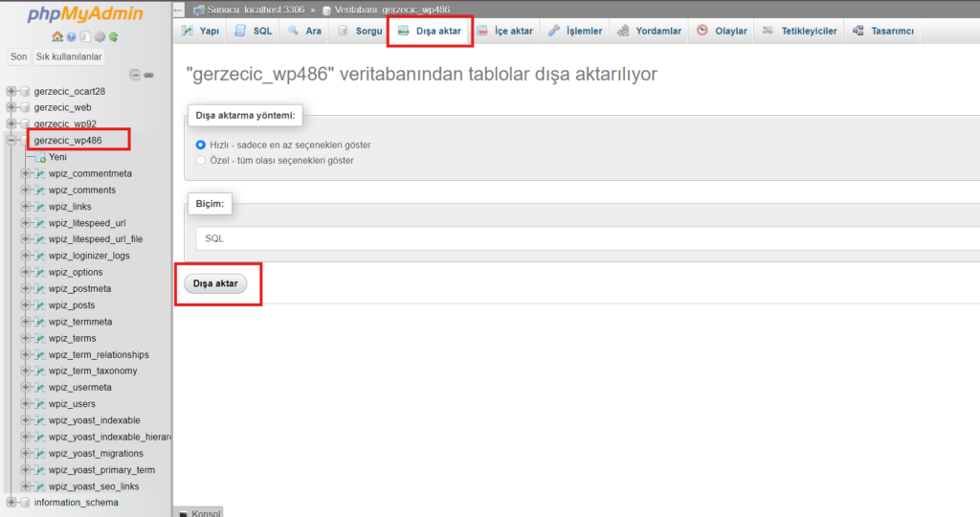The height and width of the screenshot is (517, 980).
Task: Open the Olaylar events tab
Action: pos(722,32)
